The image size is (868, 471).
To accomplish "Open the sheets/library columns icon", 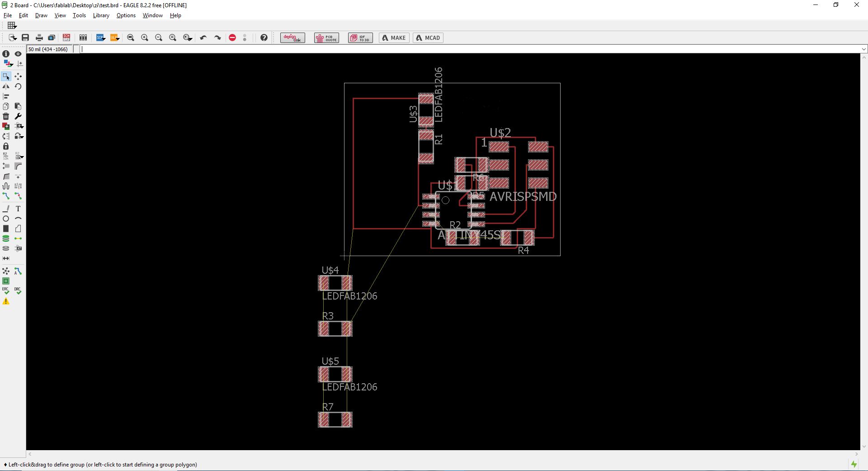I will [x=83, y=38].
